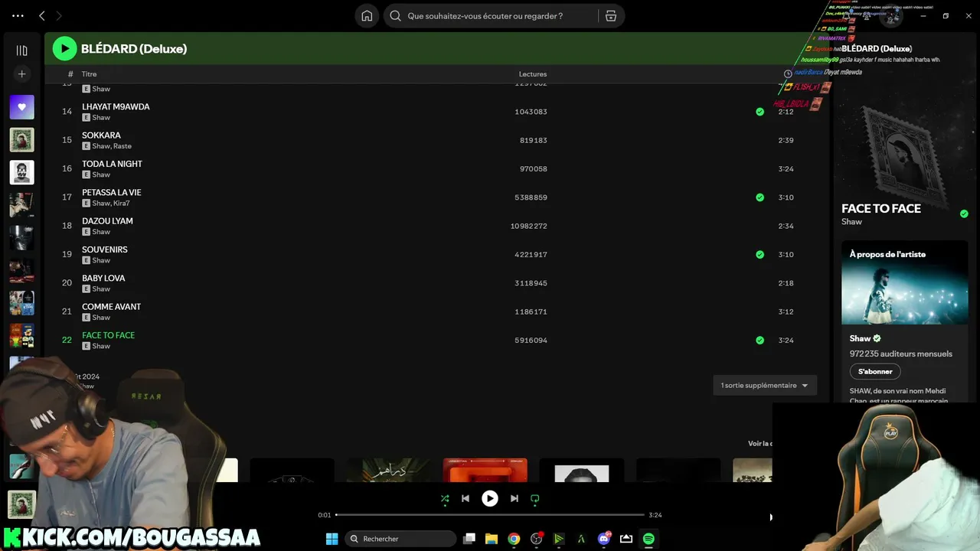Click the FACE TO FACE title in side panel
Screen dimensions: 980x551
pyautogui.click(x=881, y=208)
